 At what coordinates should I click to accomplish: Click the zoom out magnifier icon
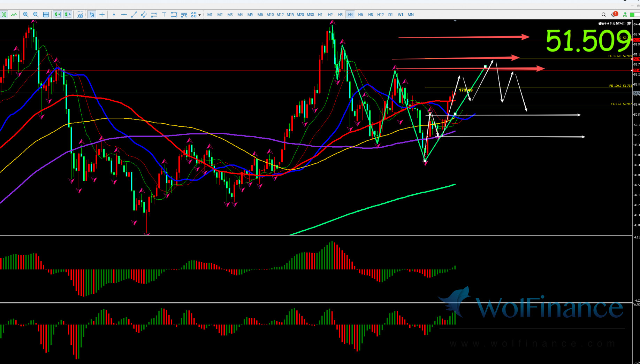click(36, 15)
